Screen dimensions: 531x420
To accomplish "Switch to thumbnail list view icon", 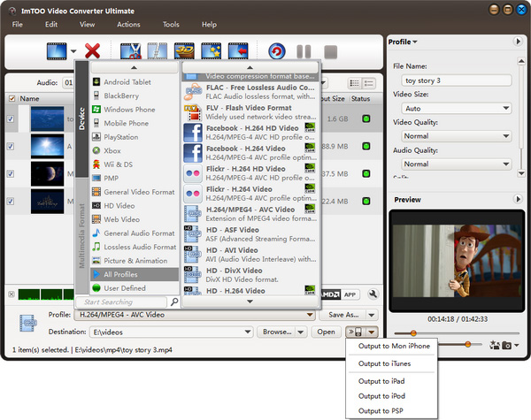I will pyautogui.click(x=355, y=83).
